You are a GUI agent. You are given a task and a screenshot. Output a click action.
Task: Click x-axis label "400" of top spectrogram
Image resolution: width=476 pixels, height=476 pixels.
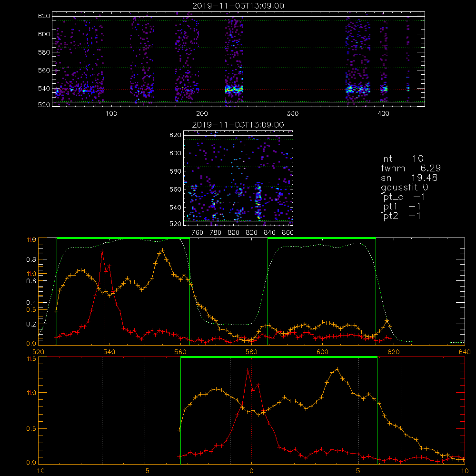(x=383, y=114)
